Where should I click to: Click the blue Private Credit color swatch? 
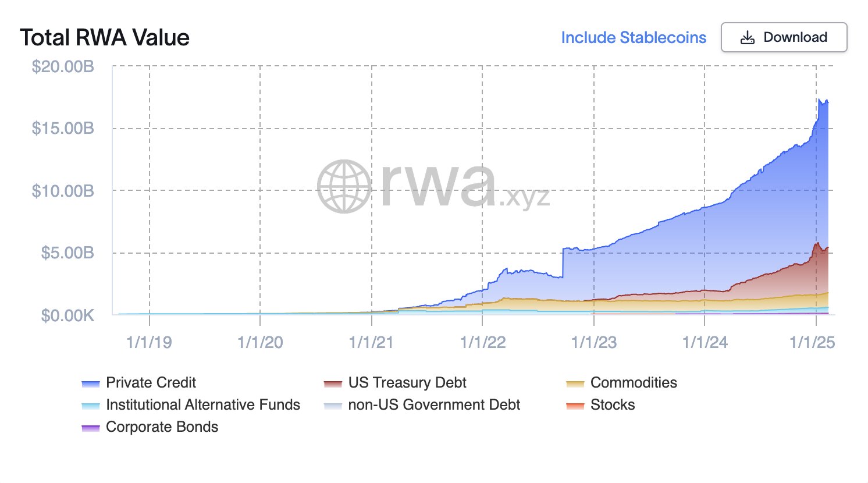(91, 383)
